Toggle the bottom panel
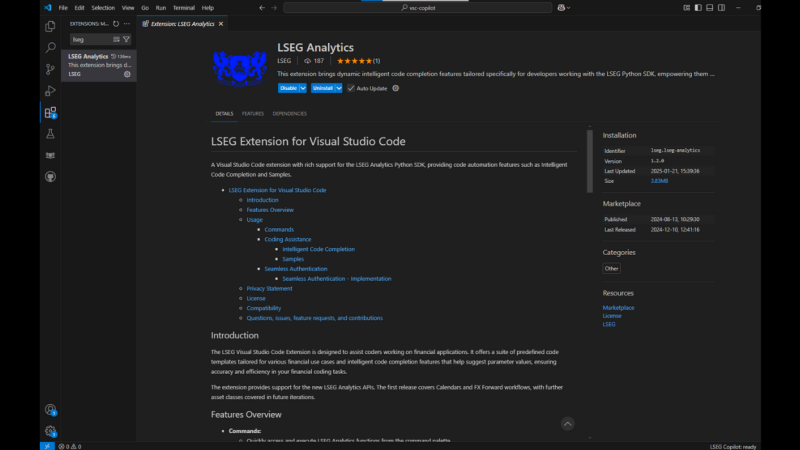This screenshot has height=450, width=800. point(710,8)
